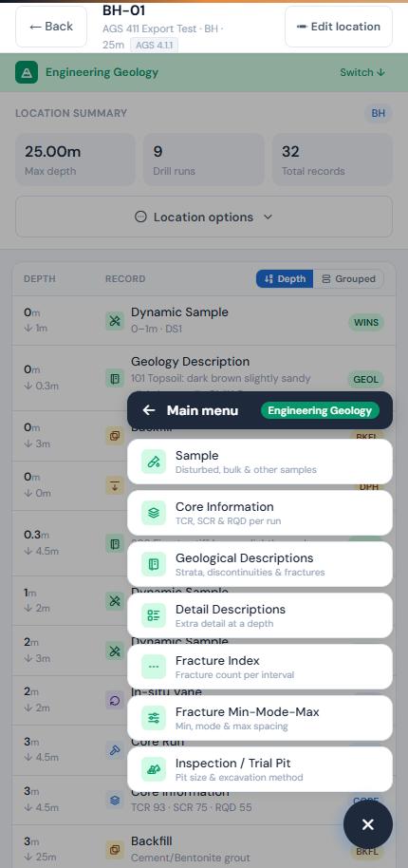
Task: Click the AGS 4.1.1 version badge
Action: point(155,45)
